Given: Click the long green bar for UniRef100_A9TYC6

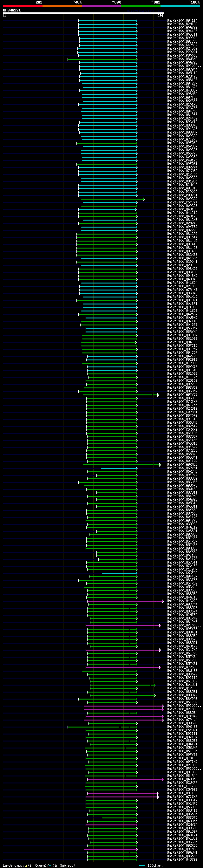Looking at the screenshot, I should [x=121, y=394].
